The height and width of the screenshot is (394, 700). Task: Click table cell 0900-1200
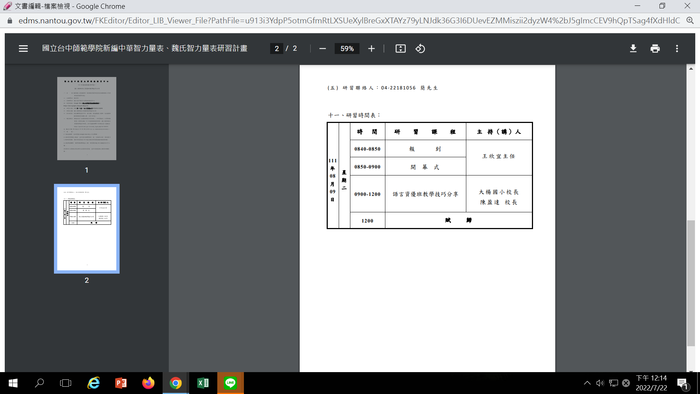click(x=367, y=194)
